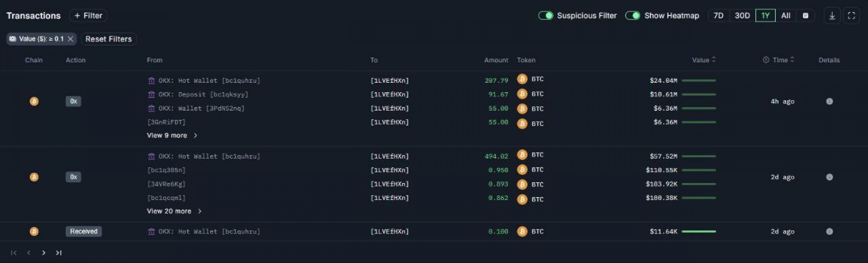Select the 30D time range
The height and width of the screenshot is (263, 868).
pyautogui.click(x=742, y=16)
